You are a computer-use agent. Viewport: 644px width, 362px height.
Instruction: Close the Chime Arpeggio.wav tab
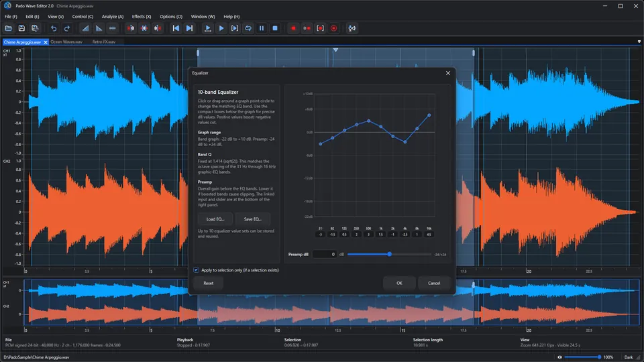(46, 42)
